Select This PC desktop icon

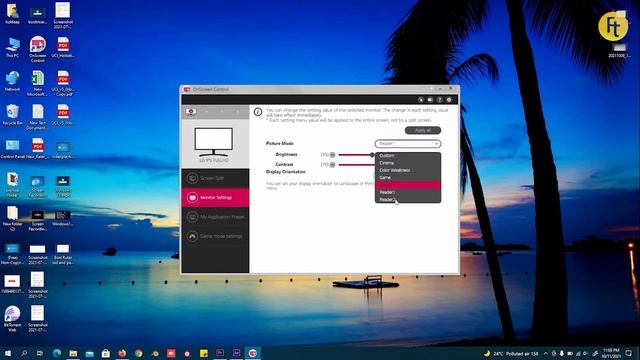pos(12,47)
